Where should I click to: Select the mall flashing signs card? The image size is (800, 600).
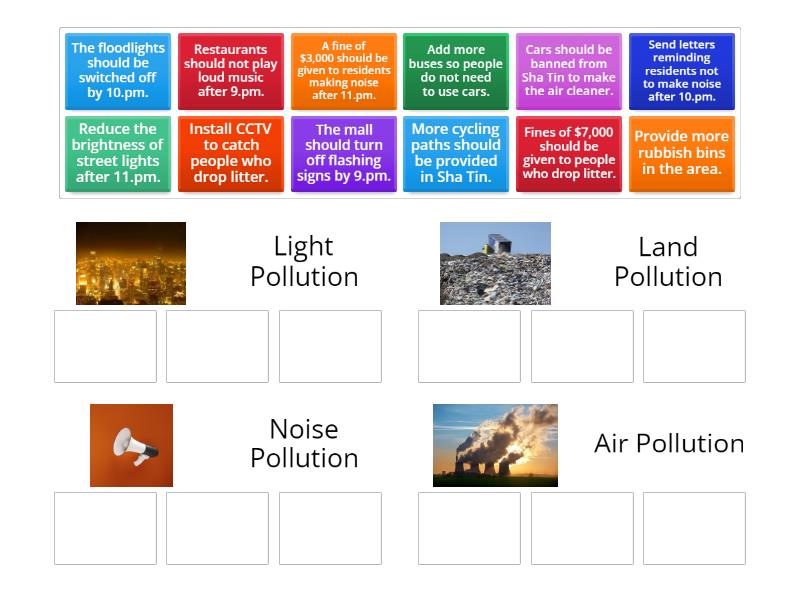[x=342, y=154]
